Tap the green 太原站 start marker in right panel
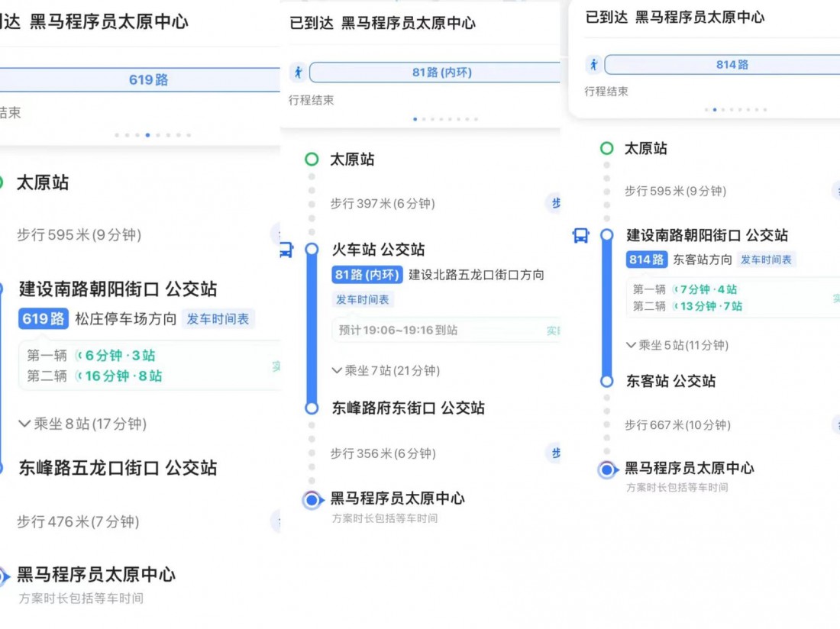The height and width of the screenshot is (629, 840). pos(606,149)
